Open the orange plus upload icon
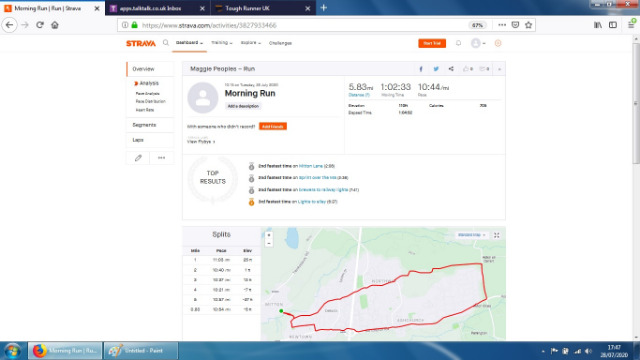The width and height of the screenshot is (640, 360). (x=498, y=43)
